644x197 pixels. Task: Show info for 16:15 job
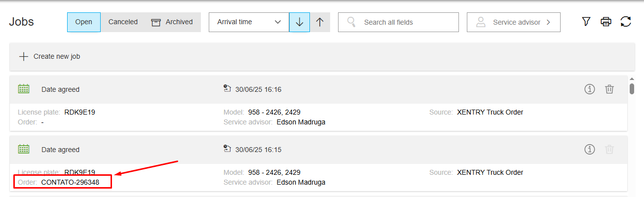pyautogui.click(x=590, y=149)
